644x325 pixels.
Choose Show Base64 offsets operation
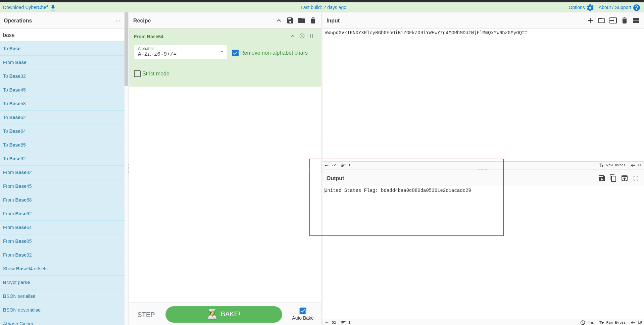tap(62, 269)
